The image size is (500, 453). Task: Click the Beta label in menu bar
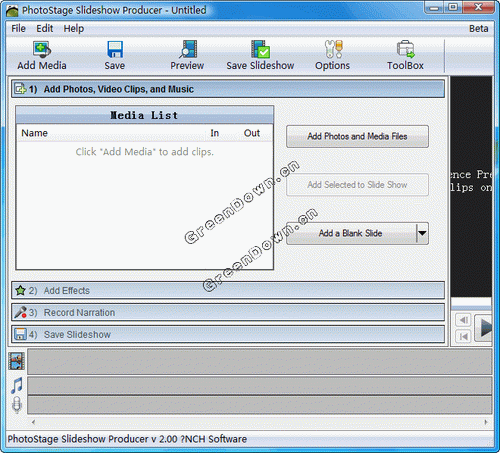(479, 29)
